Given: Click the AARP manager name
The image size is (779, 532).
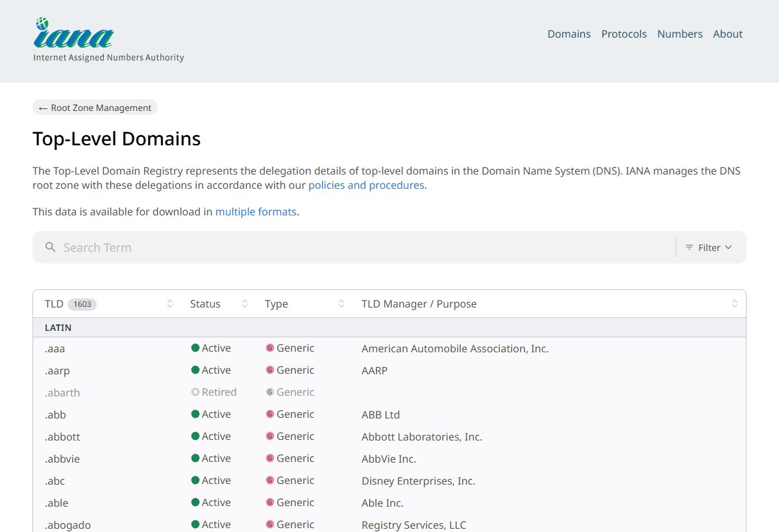Looking at the screenshot, I should 375,370.
